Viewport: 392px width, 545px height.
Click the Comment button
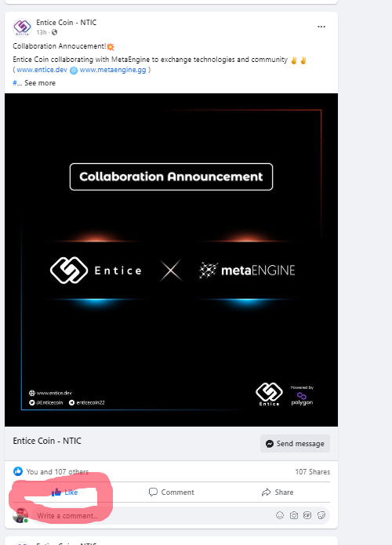[172, 492]
